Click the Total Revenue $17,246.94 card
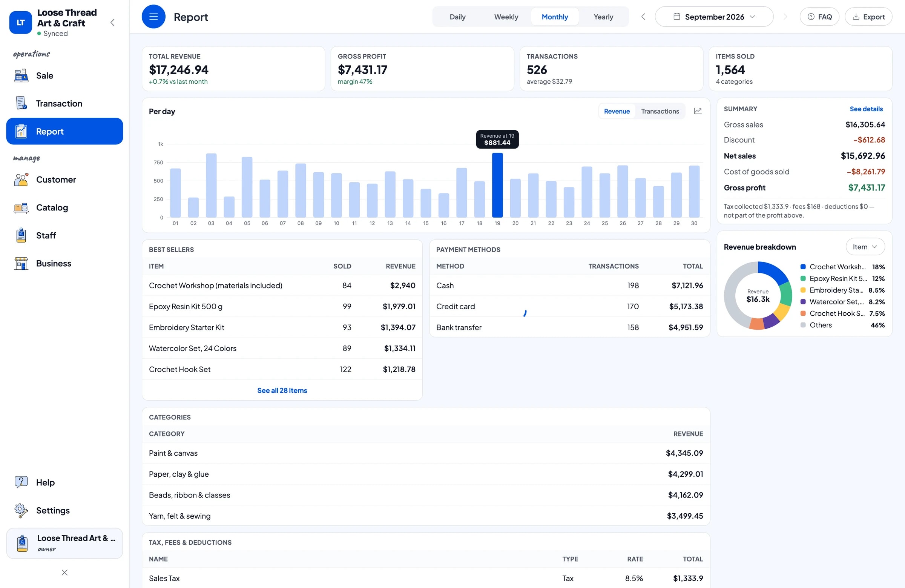The image size is (905, 588). coord(233,69)
